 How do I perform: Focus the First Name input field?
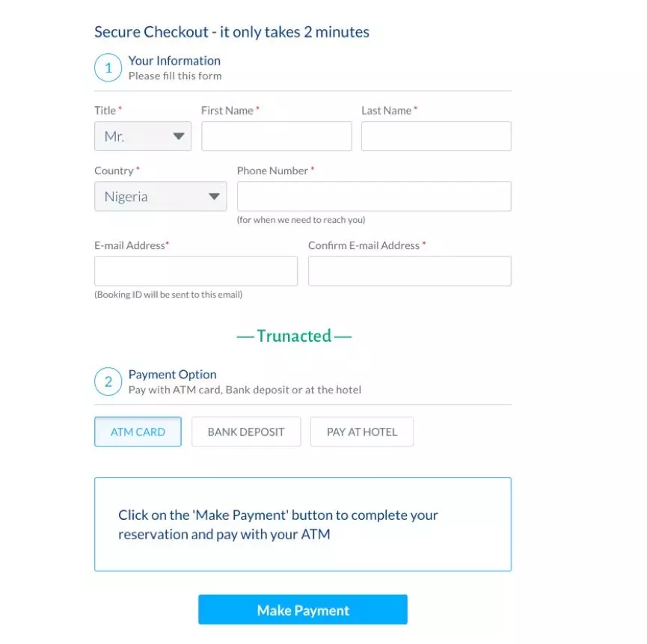277,136
